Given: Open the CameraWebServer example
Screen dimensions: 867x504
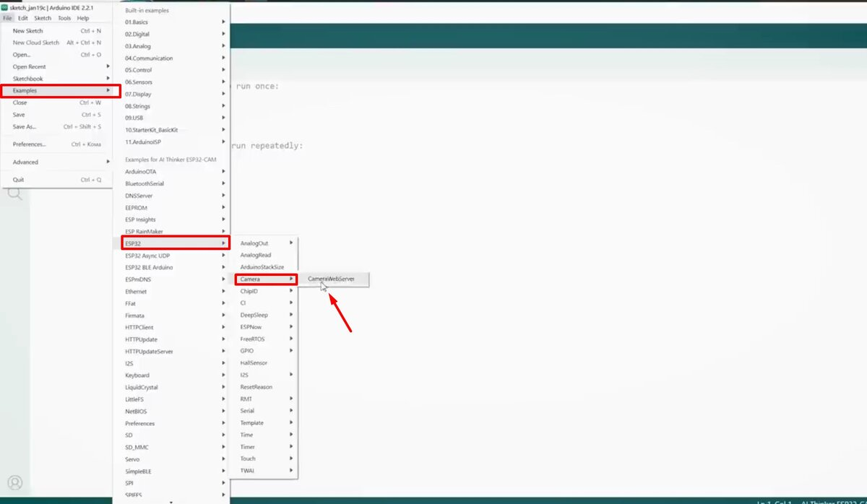Looking at the screenshot, I should click(332, 279).
